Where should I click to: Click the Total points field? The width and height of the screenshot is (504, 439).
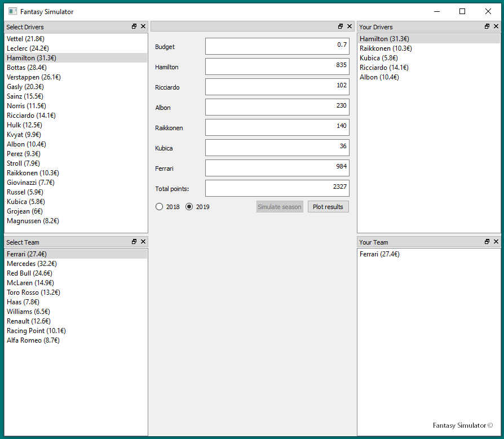click(277, 188)
